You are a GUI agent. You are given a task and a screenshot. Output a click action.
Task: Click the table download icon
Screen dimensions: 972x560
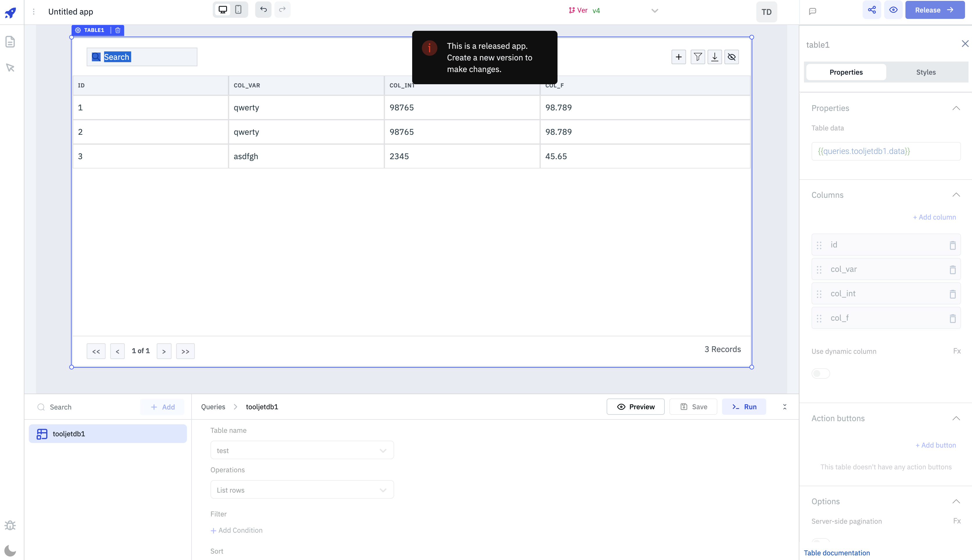[x=714, y=57]
